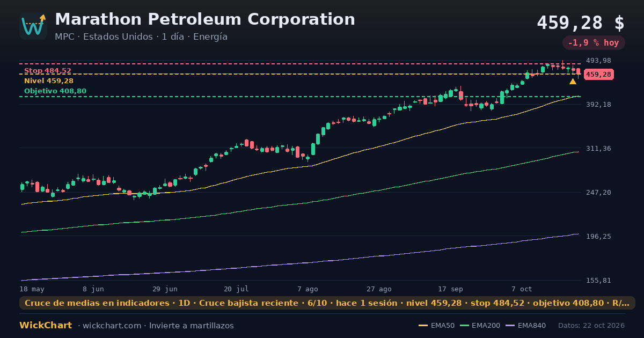Click the 7 oct date label
Image resolution: width=644 pixels, height=338 pixels.
pos(522,289)
